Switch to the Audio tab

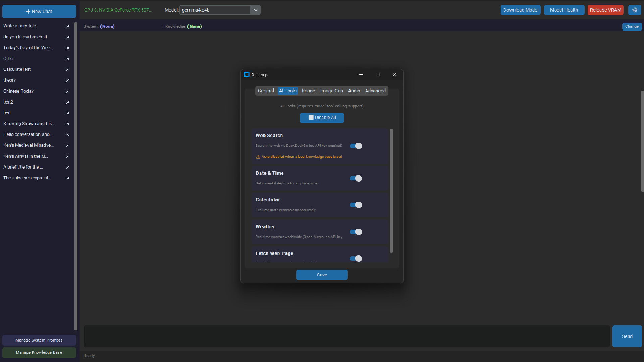[x=354, y=91]
